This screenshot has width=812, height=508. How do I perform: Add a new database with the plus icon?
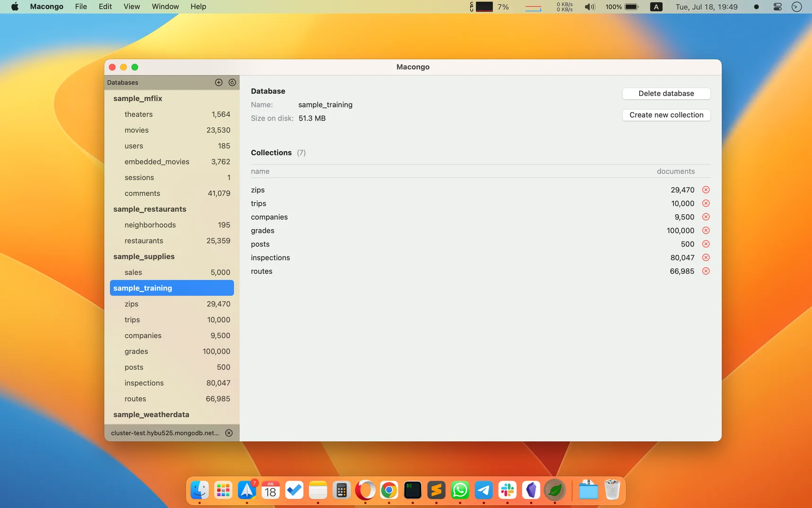coord(219,82)
